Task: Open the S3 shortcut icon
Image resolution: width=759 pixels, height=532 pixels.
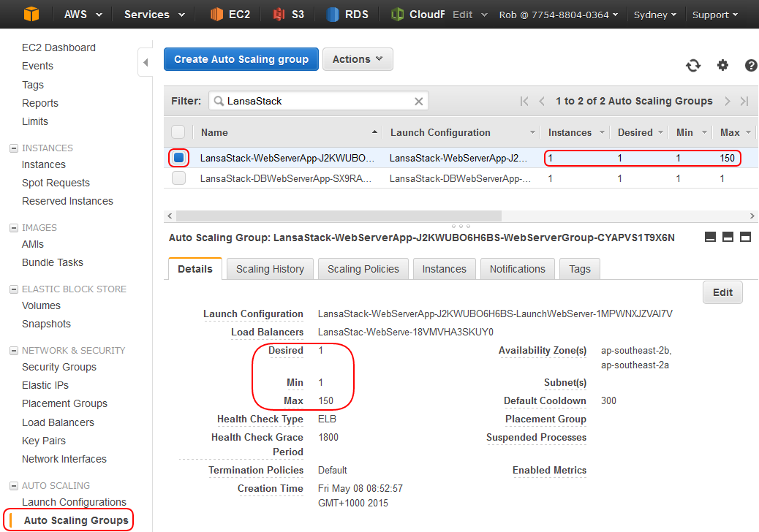Action: point(279,15)
